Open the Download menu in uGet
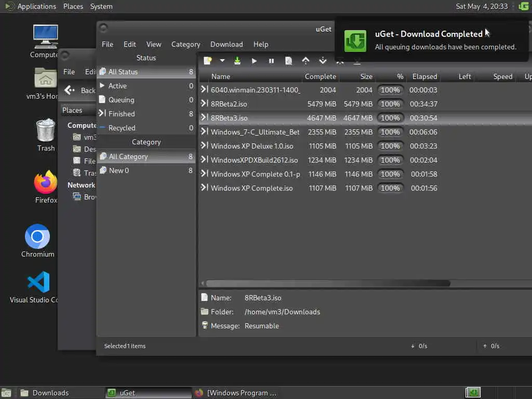This screenshot has height=399, width=532. 227,45
